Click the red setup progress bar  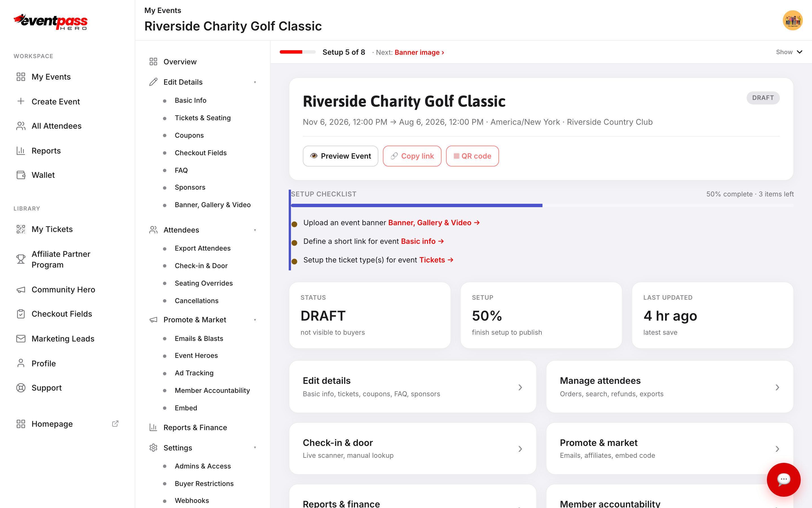click(298, 52)
